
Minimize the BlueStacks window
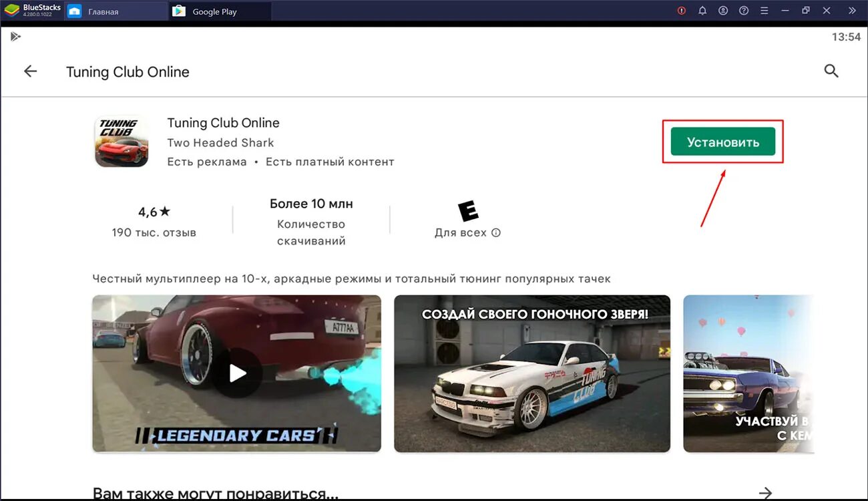coord(785,11)
